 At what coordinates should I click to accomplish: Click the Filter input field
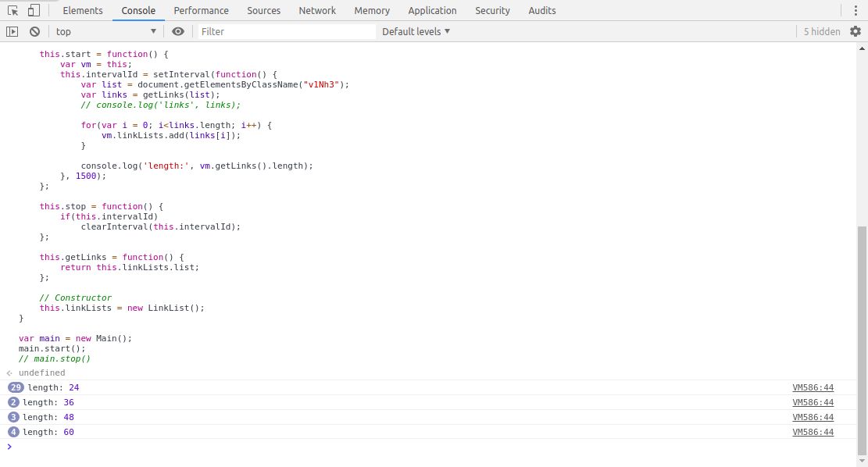(x=286, y=31)
